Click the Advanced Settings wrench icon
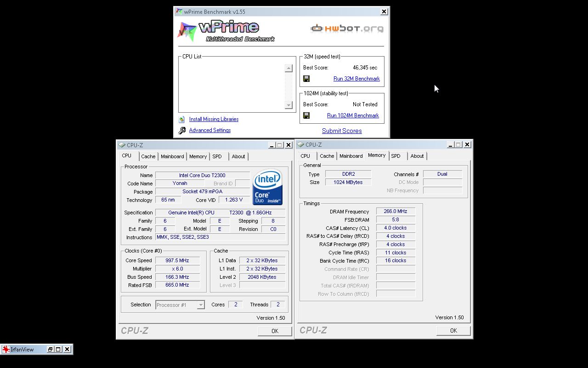 click(182, 130)
